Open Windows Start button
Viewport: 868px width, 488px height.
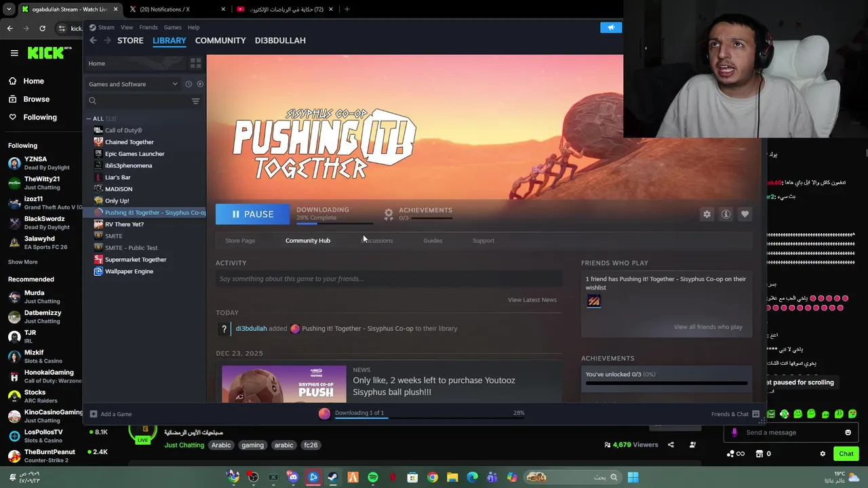pos(633,477)
